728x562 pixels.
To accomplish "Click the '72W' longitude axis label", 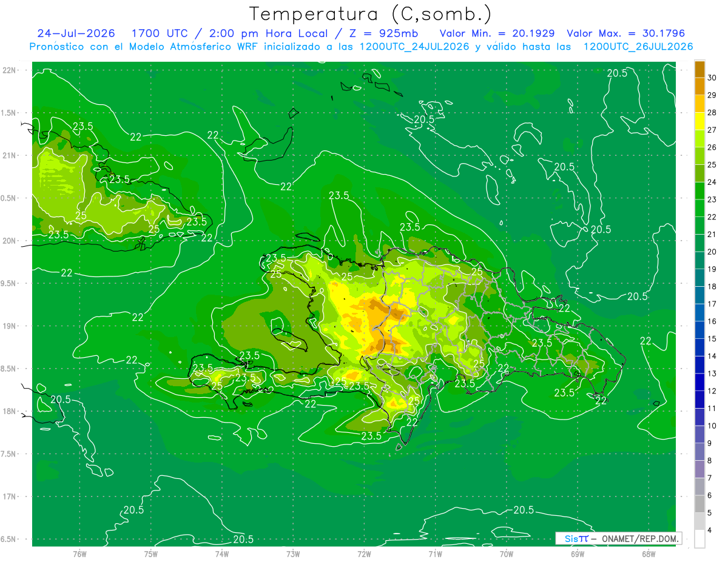I will [x=364, y=554].
